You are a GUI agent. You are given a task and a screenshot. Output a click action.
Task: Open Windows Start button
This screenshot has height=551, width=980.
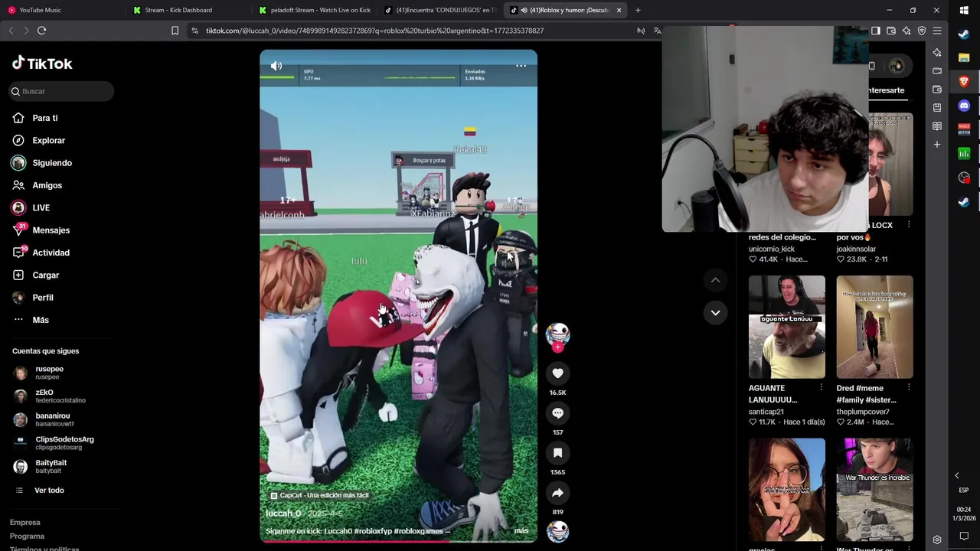(964, 10)
